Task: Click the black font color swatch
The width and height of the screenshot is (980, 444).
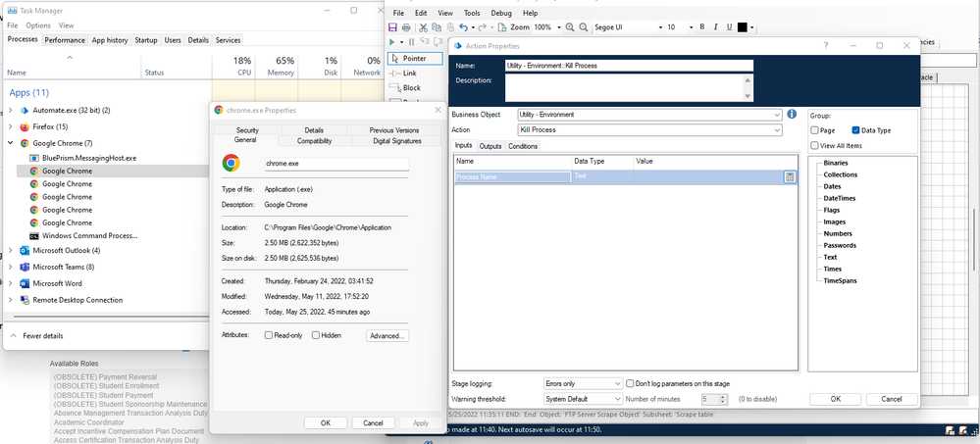Action: click(x=743, y=27)
